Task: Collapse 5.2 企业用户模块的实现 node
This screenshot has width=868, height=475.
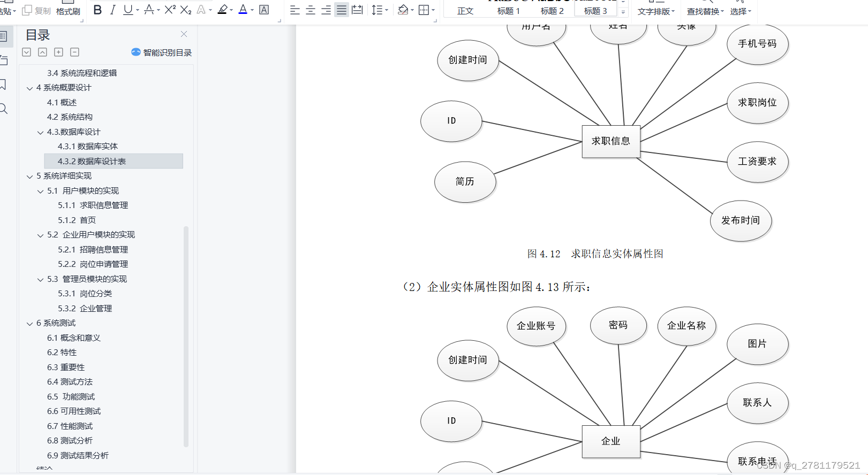Action: pyautogui.click(x=41, y=235)
